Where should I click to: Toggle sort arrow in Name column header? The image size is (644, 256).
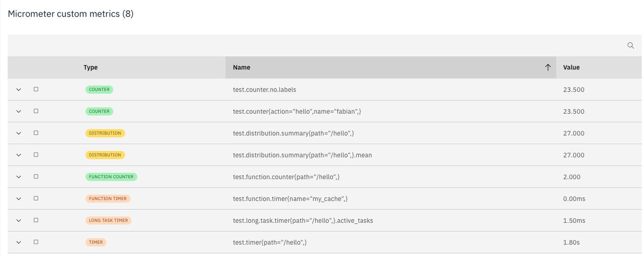[548, 67]
